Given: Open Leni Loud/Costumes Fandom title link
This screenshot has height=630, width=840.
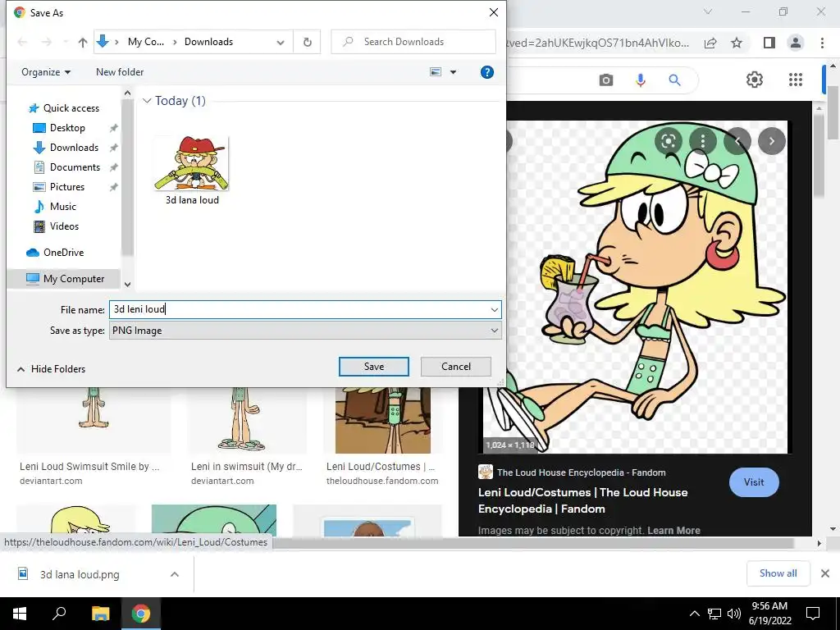Looking at the screenshot, I should (x=583, y=500).
